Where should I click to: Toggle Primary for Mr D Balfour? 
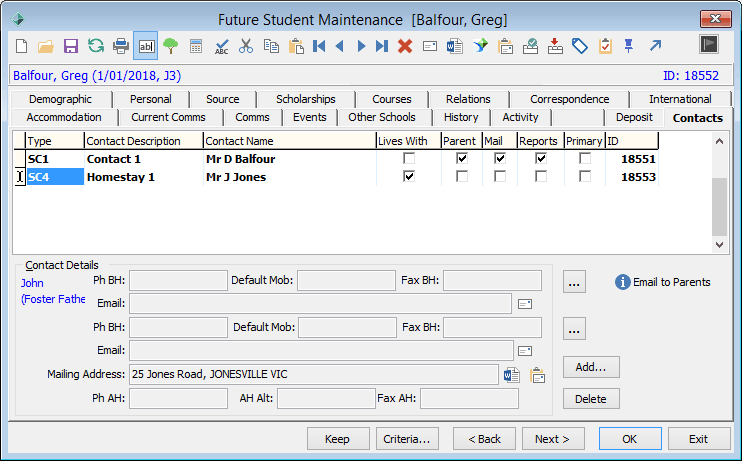pyautogui.click(x=585, y=159)
